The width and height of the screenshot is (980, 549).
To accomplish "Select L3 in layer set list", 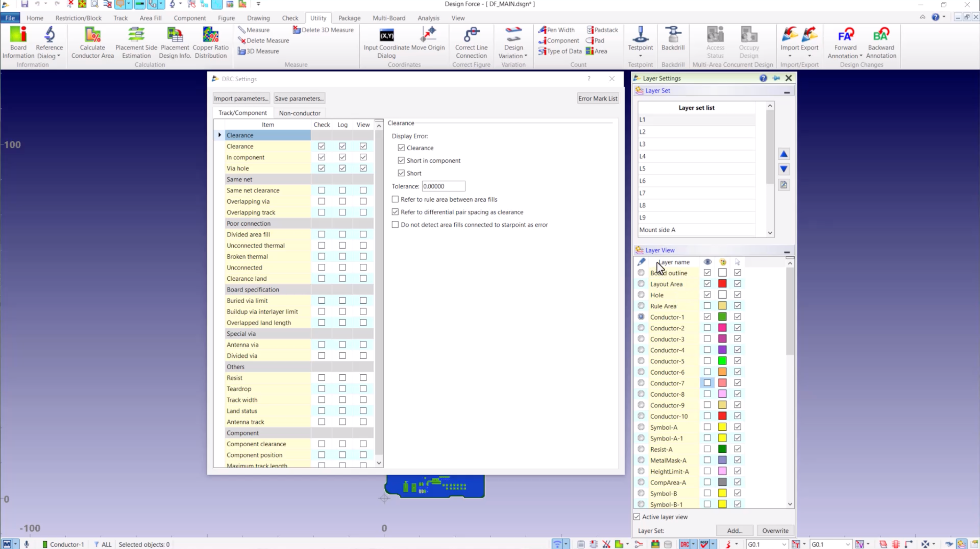I will click(x=696, y=144).
